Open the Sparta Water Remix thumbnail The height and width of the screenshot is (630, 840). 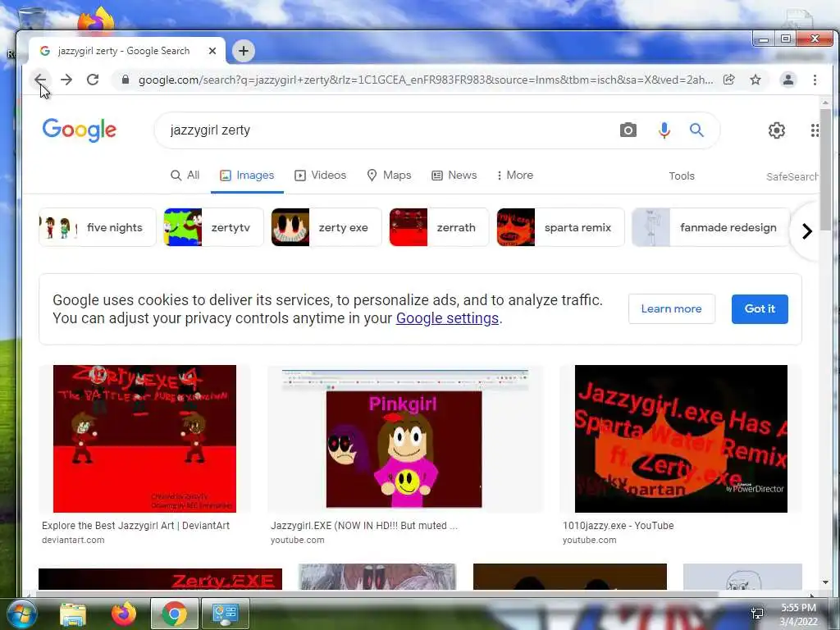tap(681, 439)
